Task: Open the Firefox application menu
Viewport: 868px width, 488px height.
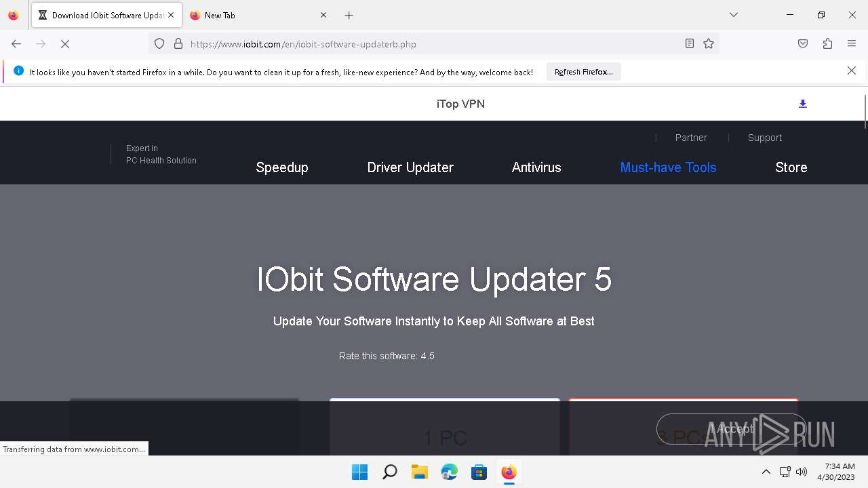Action: (x=852, y=43)
